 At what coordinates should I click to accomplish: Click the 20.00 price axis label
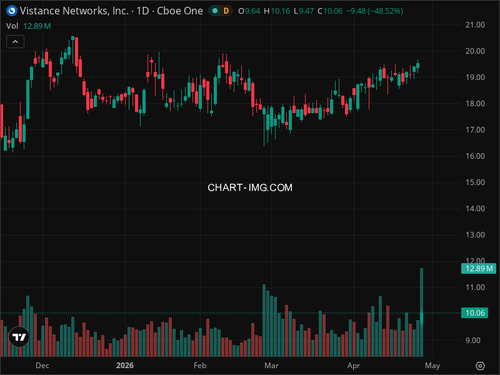click(475, 51)
